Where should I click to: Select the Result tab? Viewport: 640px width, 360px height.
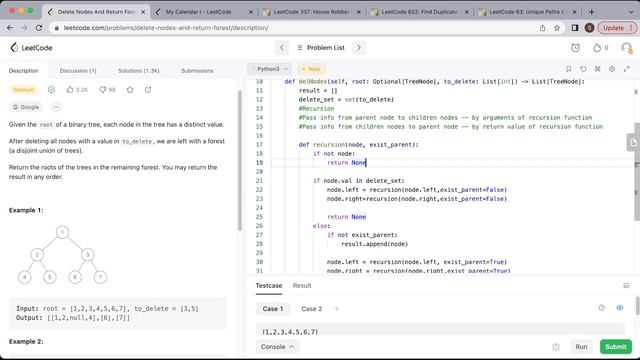pos(302,286)
